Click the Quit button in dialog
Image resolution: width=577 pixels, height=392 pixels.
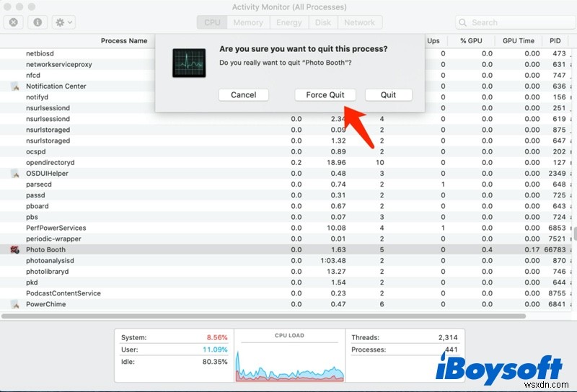pos(388,95)
